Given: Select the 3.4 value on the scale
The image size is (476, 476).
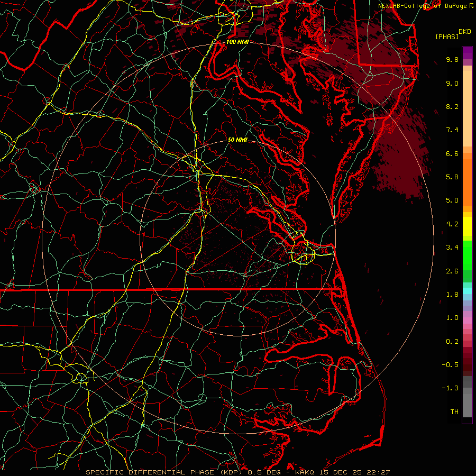Looking at the screenshot, I should pyautogui.click(x=452, y=248).
